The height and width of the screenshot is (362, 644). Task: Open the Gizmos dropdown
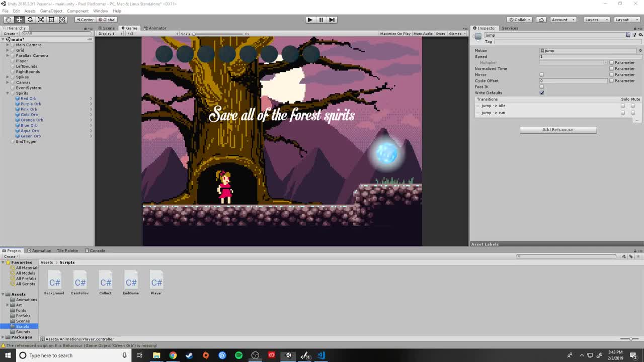click(457, 34)
